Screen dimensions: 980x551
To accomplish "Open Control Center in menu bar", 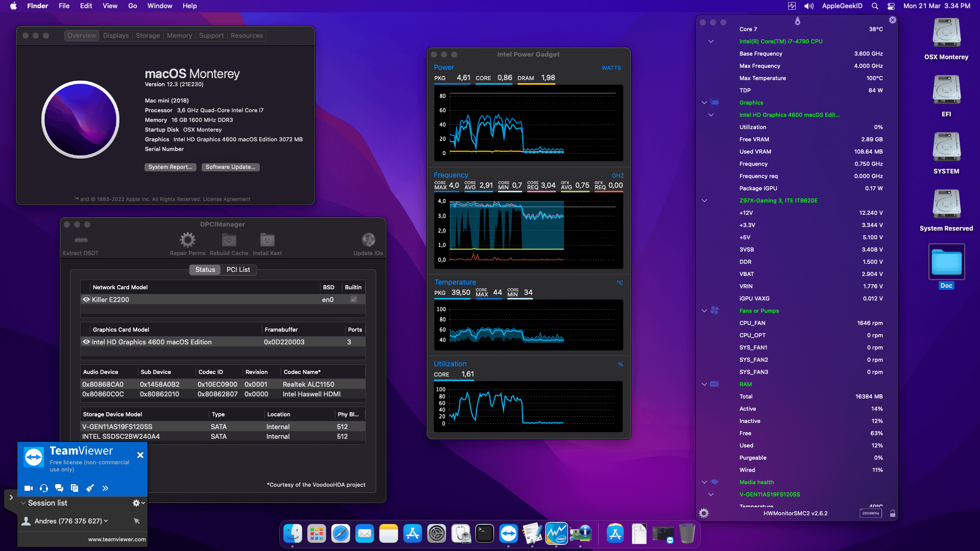I will click(891, 6).
